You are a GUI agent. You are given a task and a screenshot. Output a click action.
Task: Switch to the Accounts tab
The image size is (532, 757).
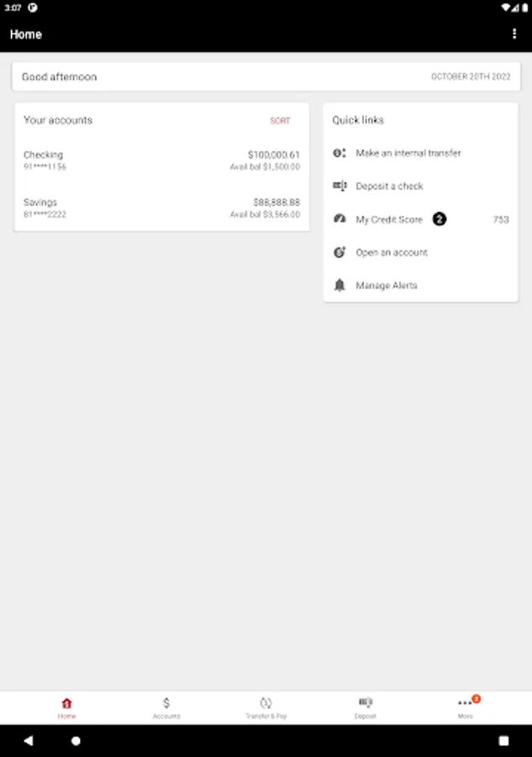point(166,707)
